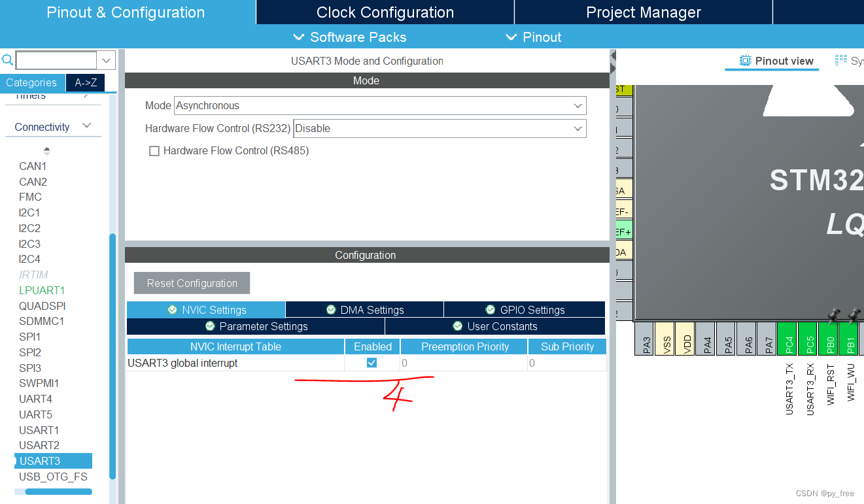The width and height of the screenshot is (864, 504).
Task: Click pin VDD on the chip
Action: [685, 339]
